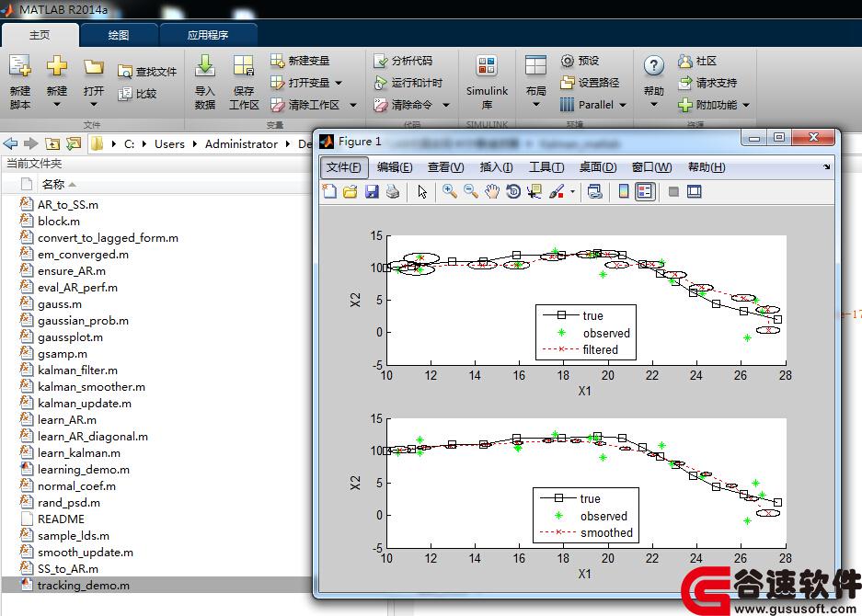Expand the 帮助 dropdown arrow in ribbon
862x616 pixels.
(654, 105)
